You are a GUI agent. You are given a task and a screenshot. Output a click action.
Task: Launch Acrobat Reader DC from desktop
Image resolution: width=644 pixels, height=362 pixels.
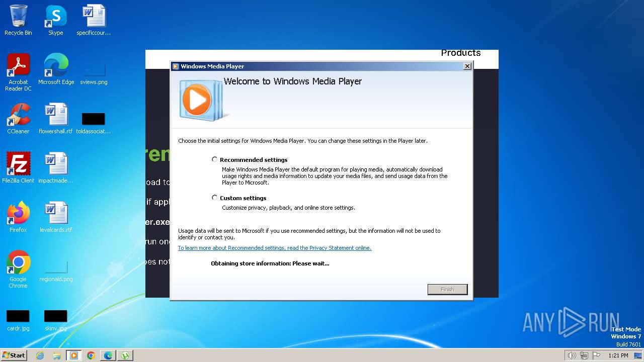click(18, 72)
